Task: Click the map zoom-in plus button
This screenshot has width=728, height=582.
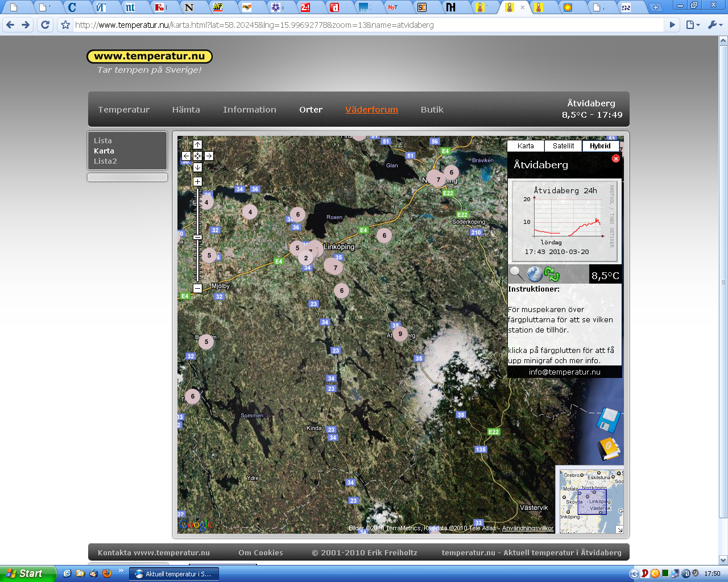Action: (197, 182)
